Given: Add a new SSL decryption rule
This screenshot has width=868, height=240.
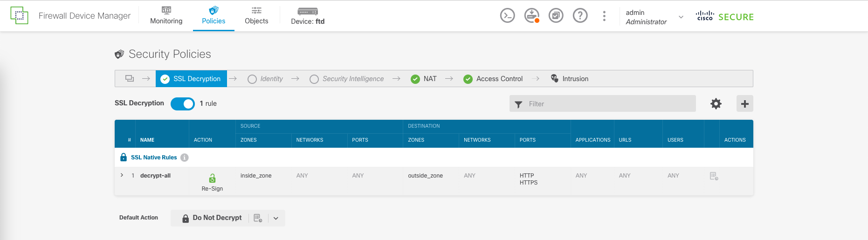Looking at the screenshot, I should point(744,103).
